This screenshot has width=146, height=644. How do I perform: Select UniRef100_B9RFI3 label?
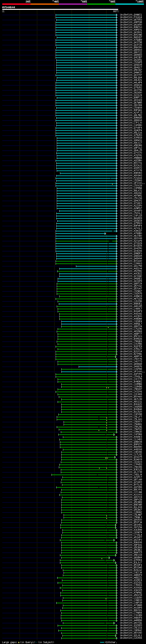click(131, 98)
